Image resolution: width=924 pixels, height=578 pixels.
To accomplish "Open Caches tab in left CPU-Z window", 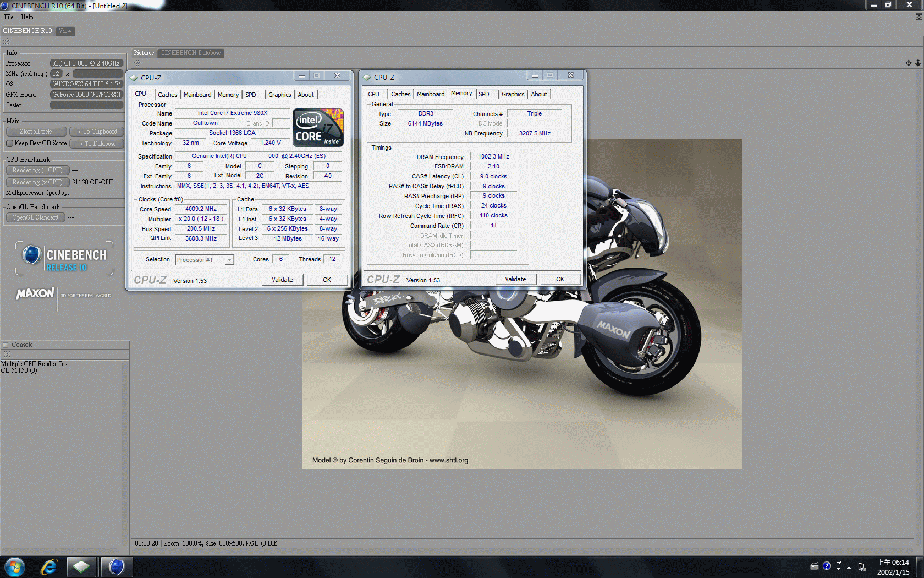I will pyautogui.click(x=168, y=95).
